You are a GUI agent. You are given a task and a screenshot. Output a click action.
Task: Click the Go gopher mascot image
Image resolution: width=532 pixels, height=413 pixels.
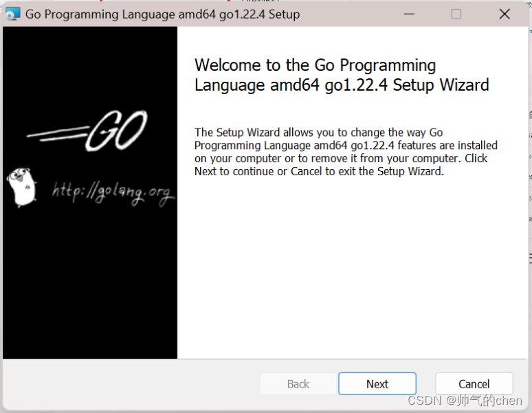pos(22,187)
